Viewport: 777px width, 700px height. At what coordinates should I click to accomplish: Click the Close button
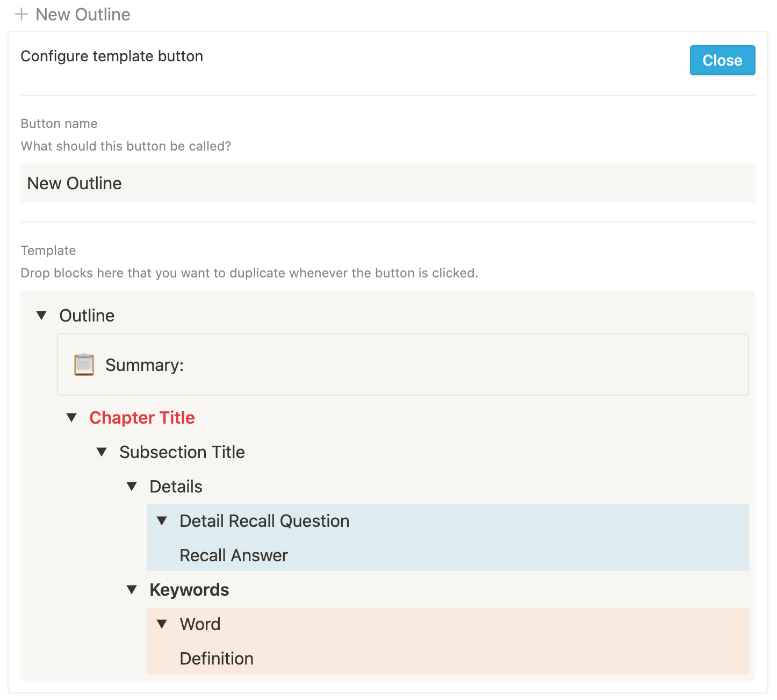point(722,60)
